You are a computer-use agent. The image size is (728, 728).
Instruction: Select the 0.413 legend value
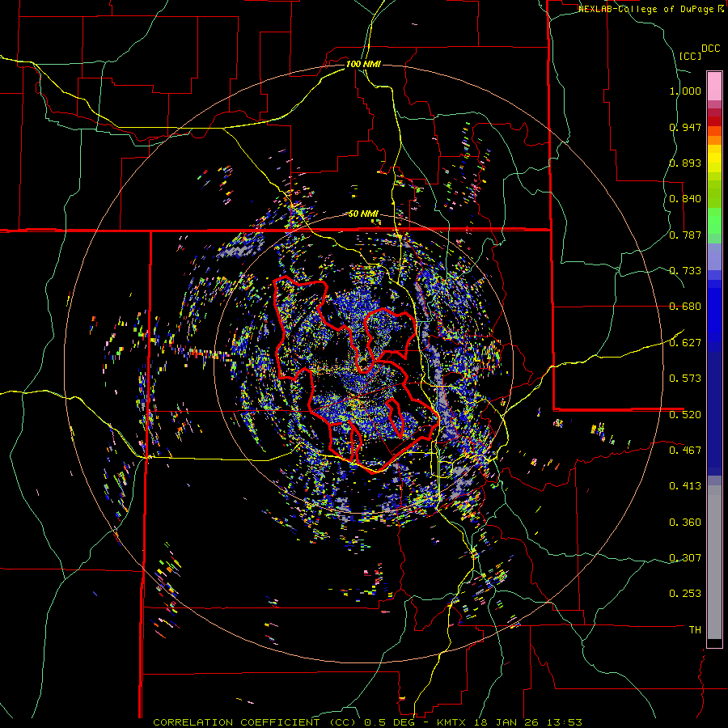(x=685, y=486)
